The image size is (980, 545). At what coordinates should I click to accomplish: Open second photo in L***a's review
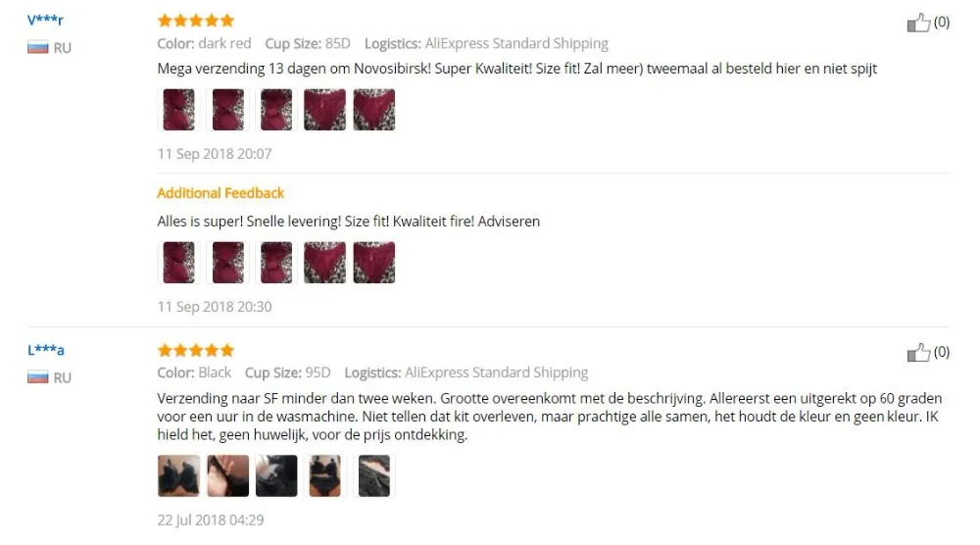[x=227, y=476]
